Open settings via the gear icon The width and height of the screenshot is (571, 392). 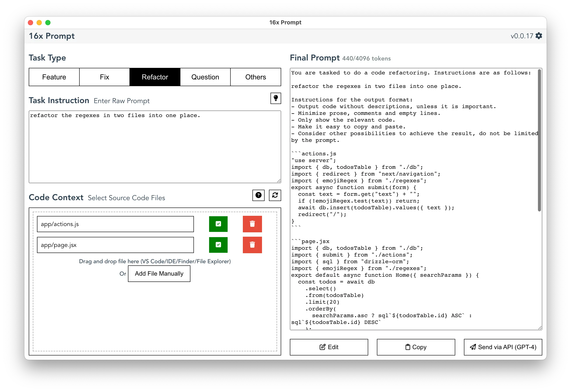pos(539,36)
